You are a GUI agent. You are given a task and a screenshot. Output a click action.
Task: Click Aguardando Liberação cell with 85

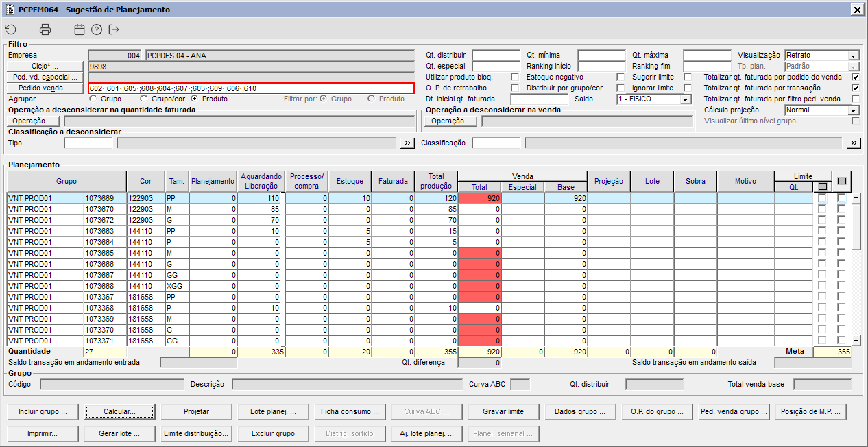pos(260,209)
